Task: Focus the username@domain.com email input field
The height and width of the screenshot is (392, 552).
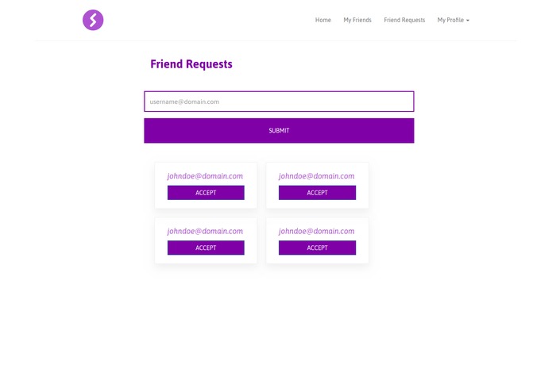Action: click(x=279, y=102)
